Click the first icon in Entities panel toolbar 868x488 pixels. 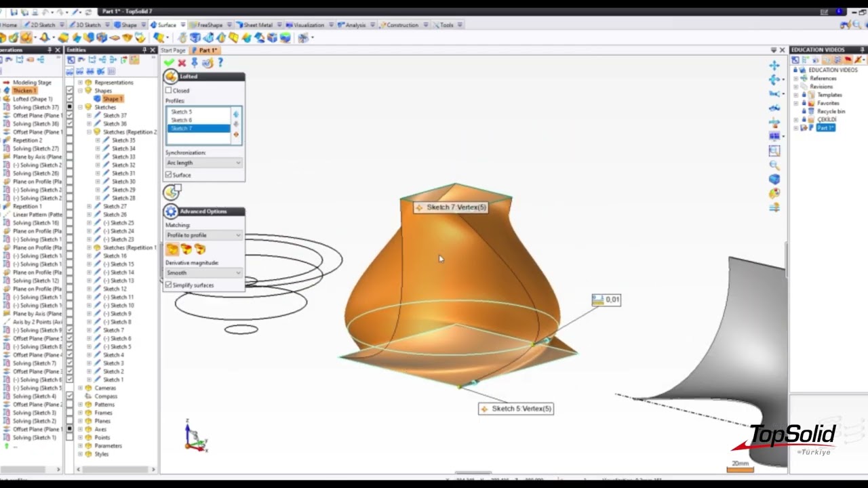coord(71,60)
